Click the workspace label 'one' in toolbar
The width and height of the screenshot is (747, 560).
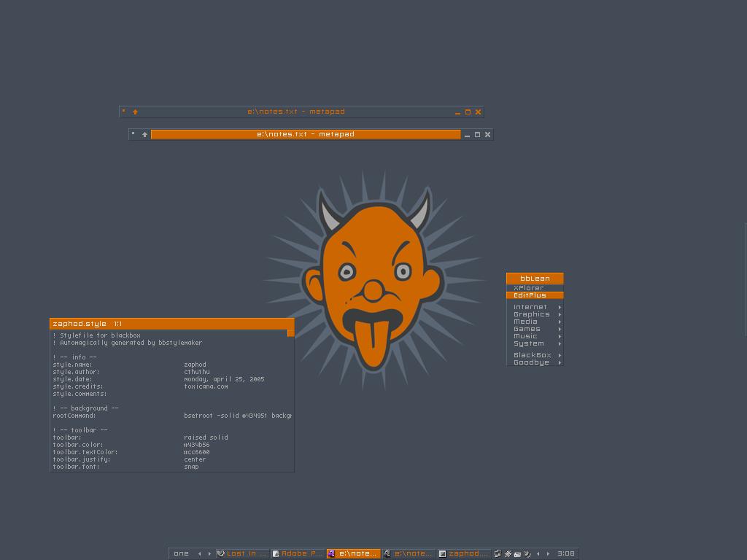(181, 553)
